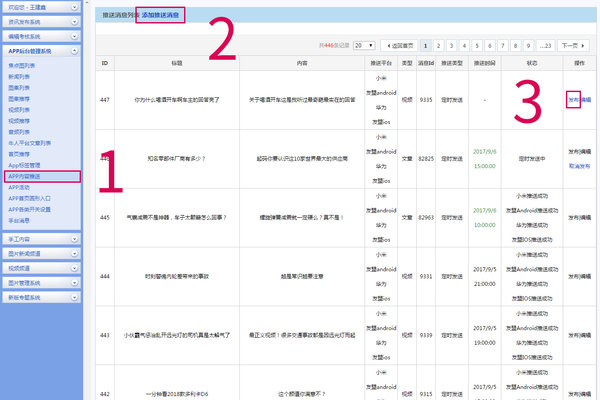Click 取消发布 for the second message
This screenshot has height=400, width=600.
click(579, 164)
